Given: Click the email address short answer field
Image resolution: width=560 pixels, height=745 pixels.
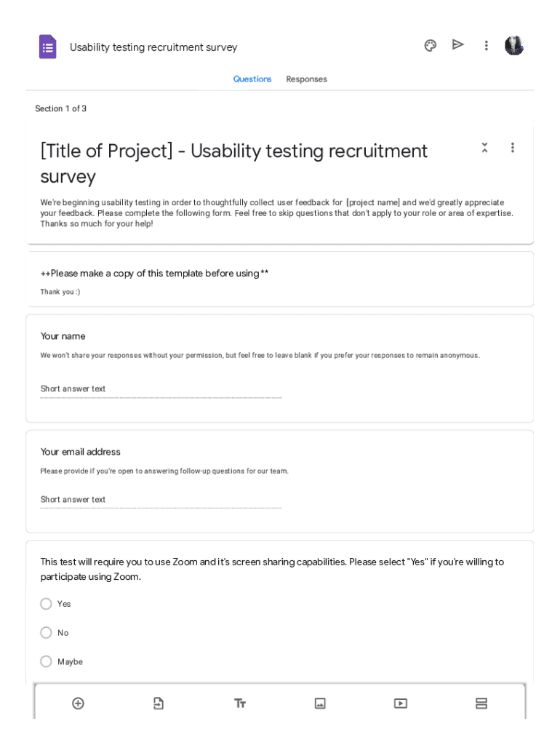Looking at the screenshot, I should 160,500.
